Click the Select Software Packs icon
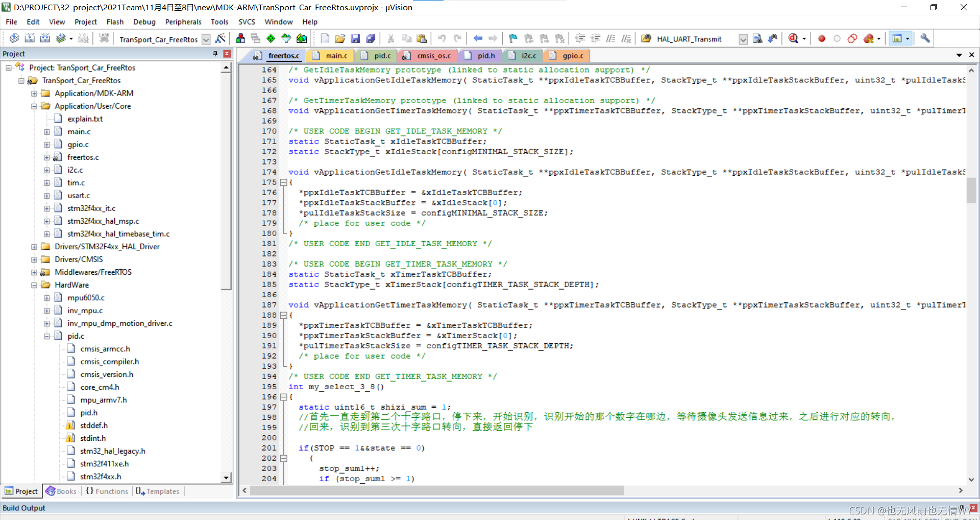 click(x=286, y=38)
